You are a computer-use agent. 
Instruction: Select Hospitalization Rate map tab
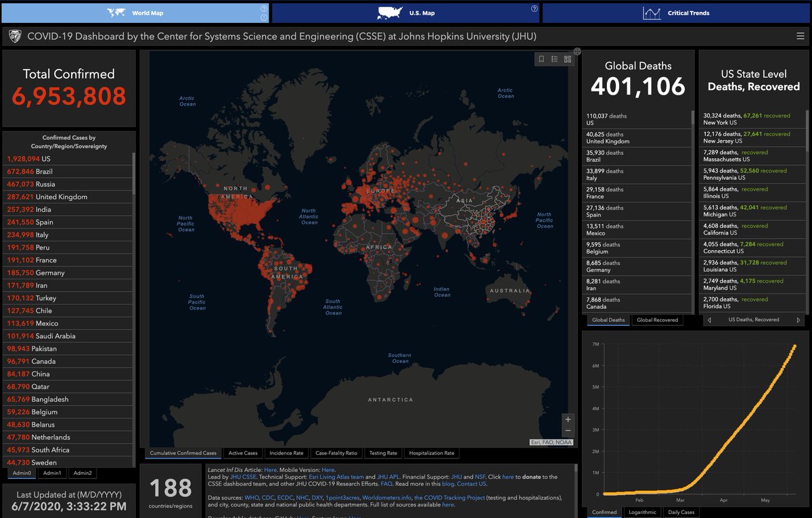tap(431, 453)
